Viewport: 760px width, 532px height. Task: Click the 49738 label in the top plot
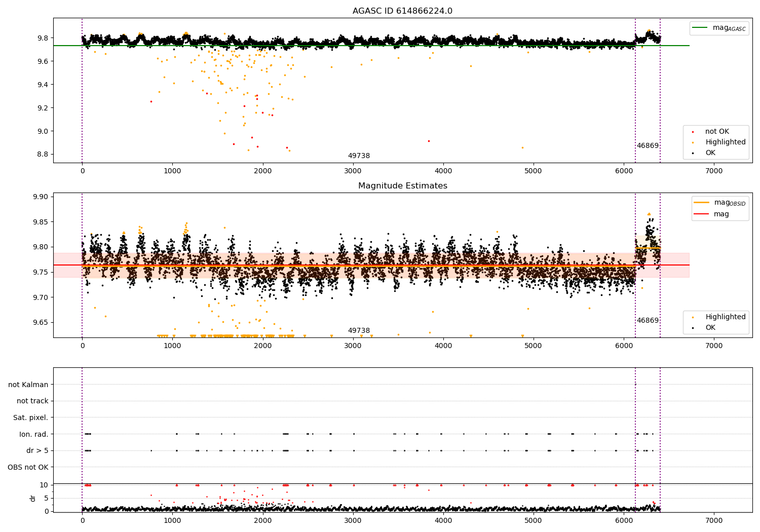(359, 156)
